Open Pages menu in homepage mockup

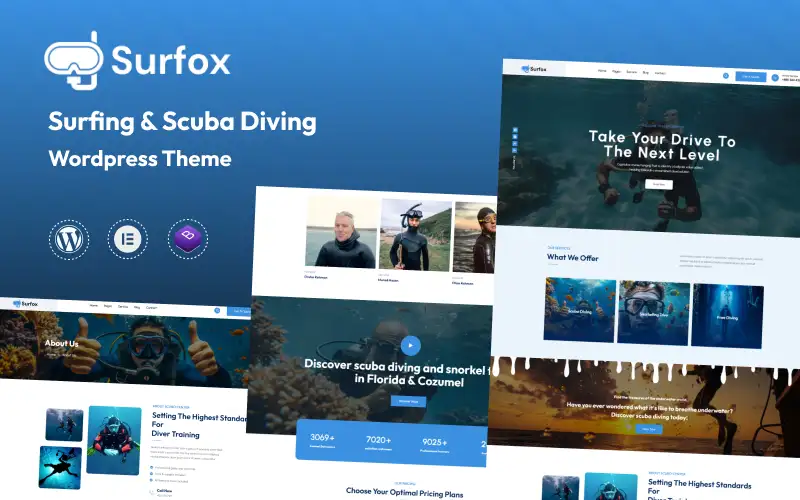pos(616,71)
